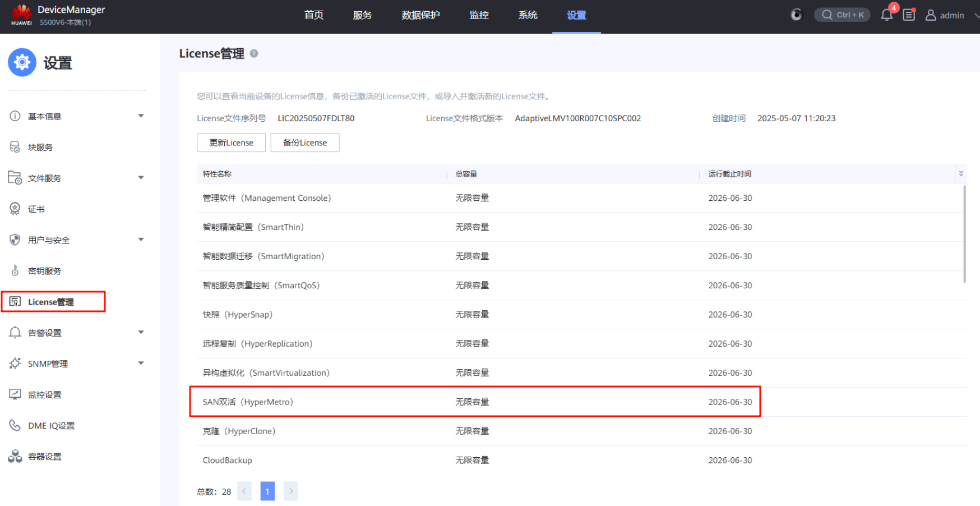Expand the 基本信息 menu arrow

click(x=141, y=116)
